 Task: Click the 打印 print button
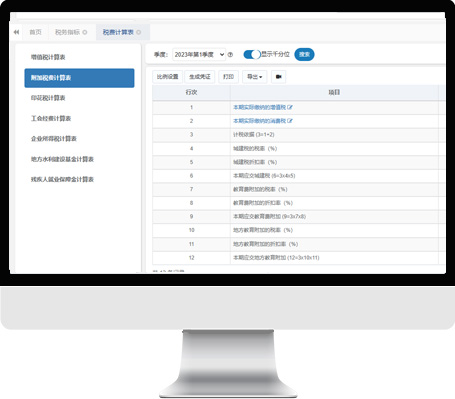coord(228,77)
